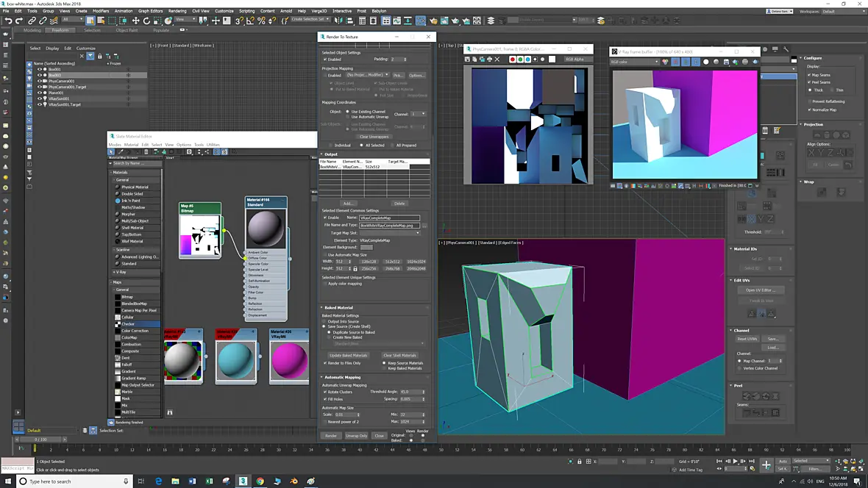Open the RGB color dropdown in V-Ray frame buffer
Image resolution: width=868 pixels, height=488 pixels.
point(634,62)
